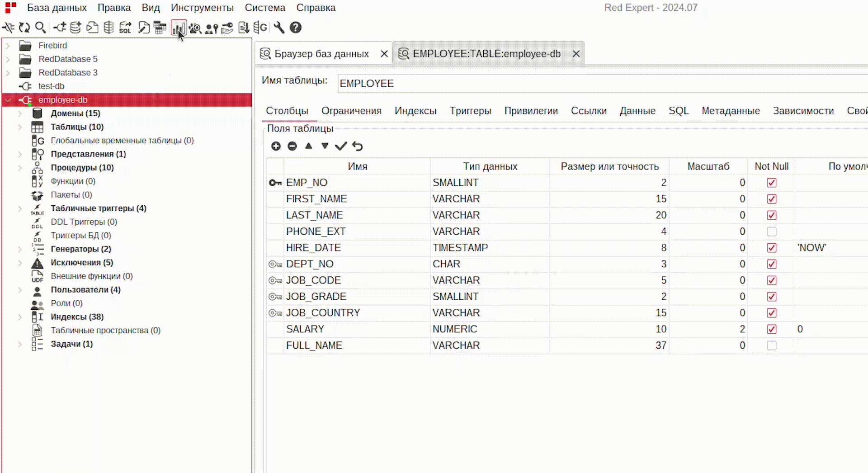Toggle Not Null checkbox for PHONE_EXT

(771, 232)
